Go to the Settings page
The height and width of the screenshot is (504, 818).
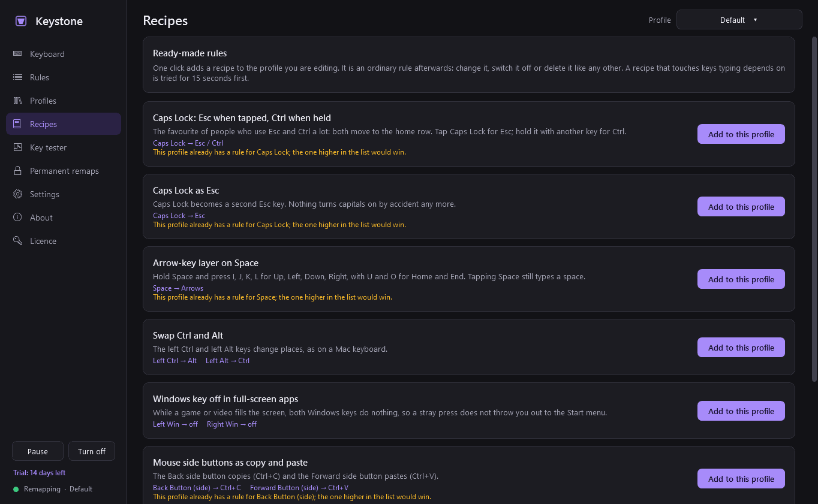[x=64, y=194]
